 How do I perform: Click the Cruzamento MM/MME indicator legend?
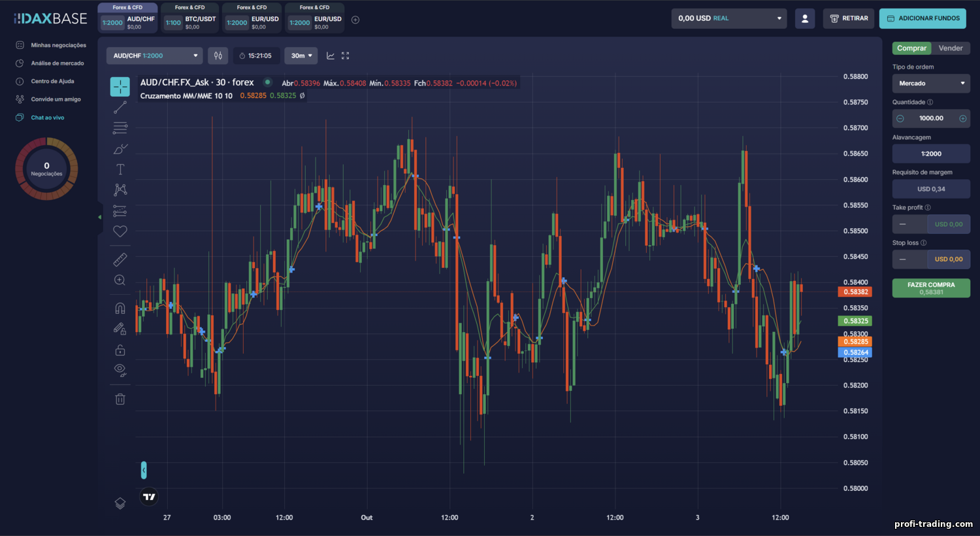186,95
